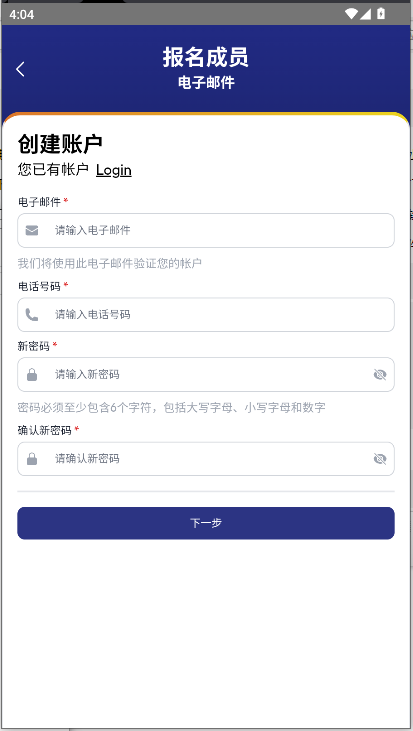Show the new password with eye toggle
Screen dimensions: 413x731
coord(380,374)
